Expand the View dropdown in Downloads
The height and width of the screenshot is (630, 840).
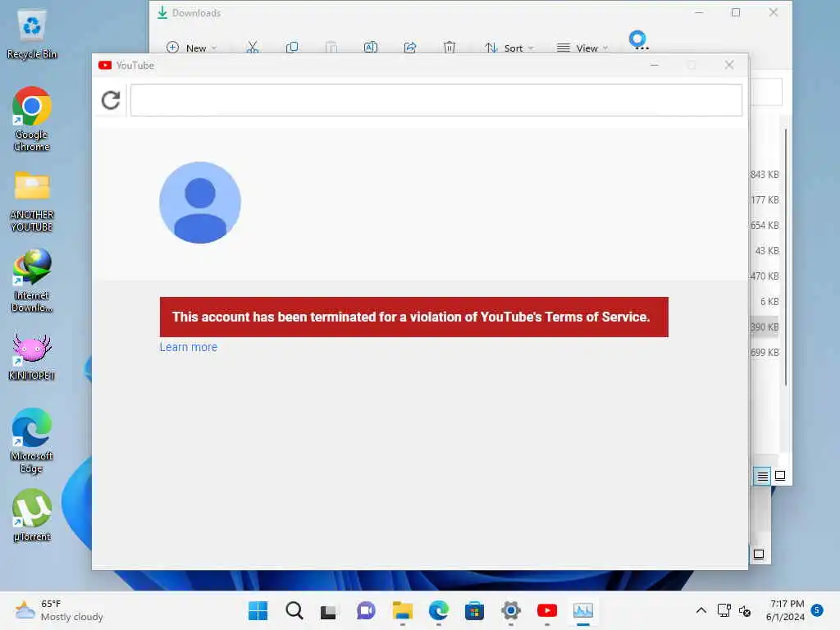pyautogui.click(x=582, y=48)
